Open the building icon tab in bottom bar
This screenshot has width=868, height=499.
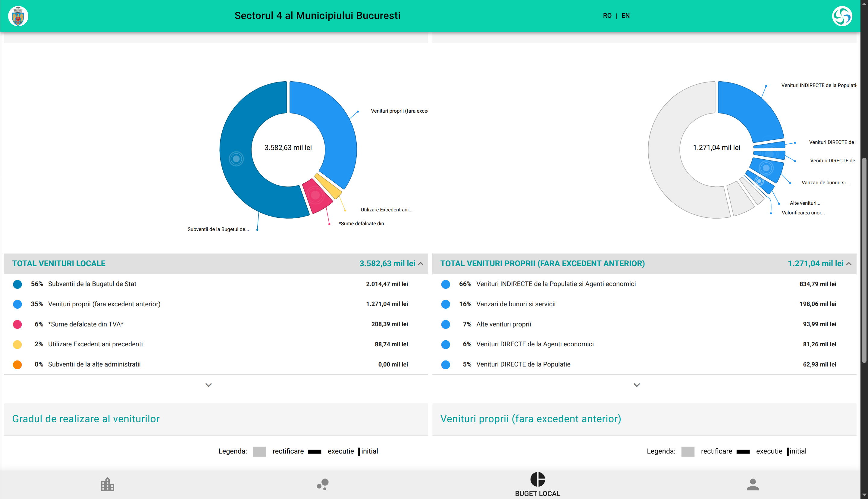point(107,484)
